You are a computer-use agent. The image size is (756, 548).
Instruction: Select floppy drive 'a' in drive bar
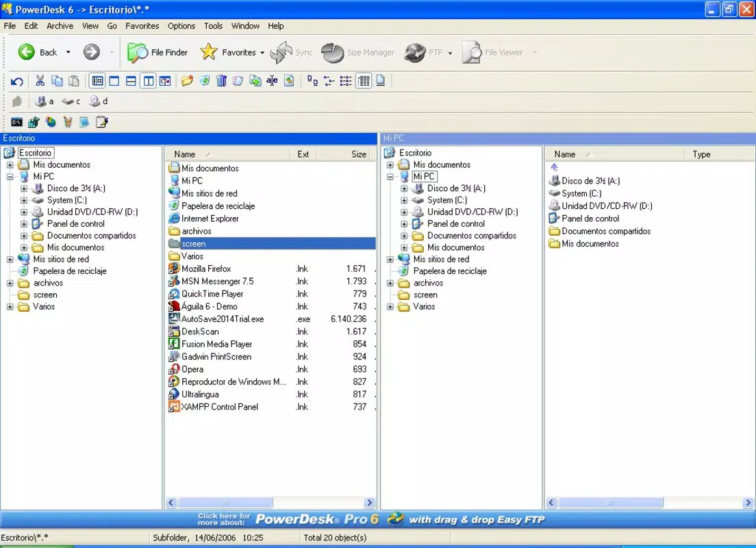pos(45,101)
